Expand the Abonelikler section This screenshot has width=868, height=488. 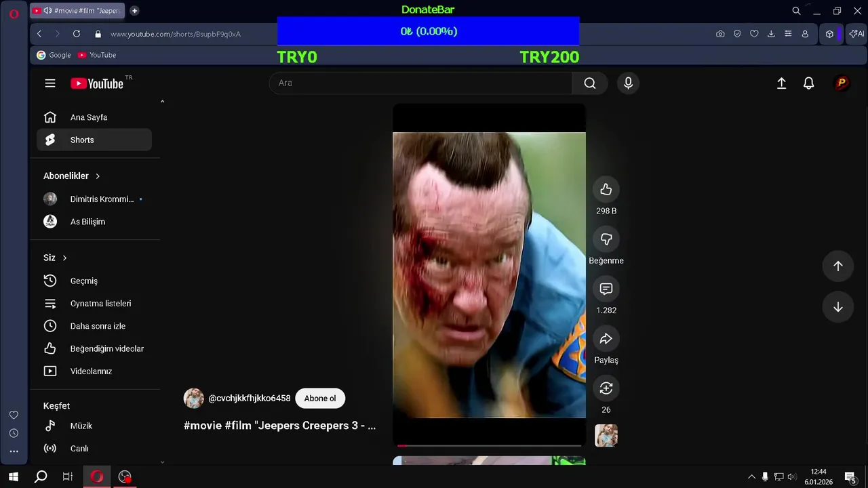pyautogui.click(x=72, y=176)
